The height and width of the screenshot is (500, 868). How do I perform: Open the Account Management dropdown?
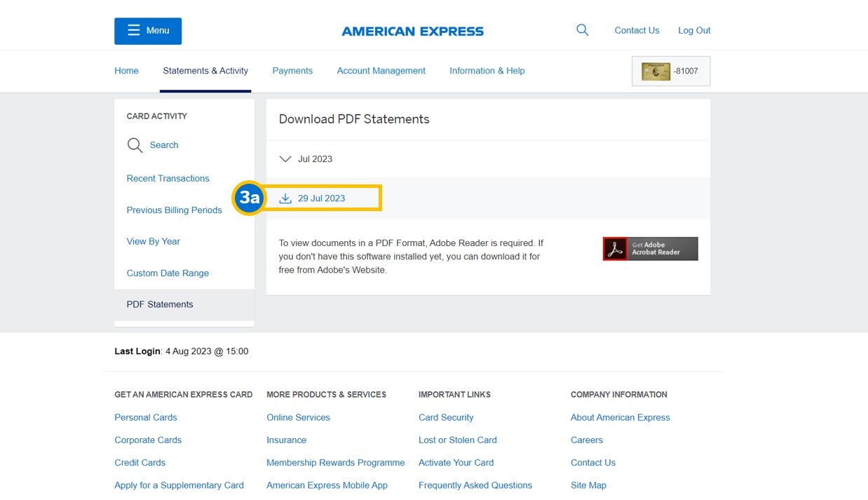coord(381,71)
